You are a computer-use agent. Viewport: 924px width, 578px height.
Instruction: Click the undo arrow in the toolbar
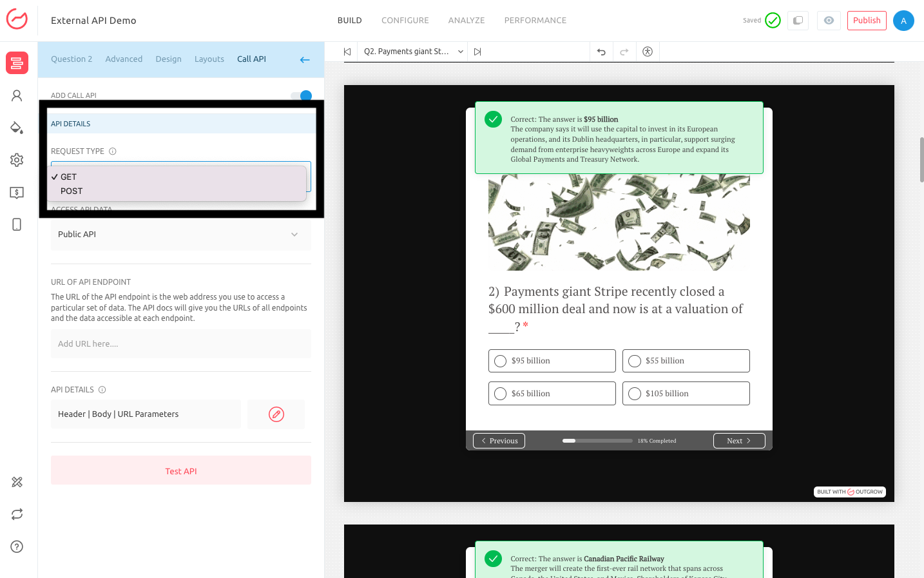(x=601, y=52)
